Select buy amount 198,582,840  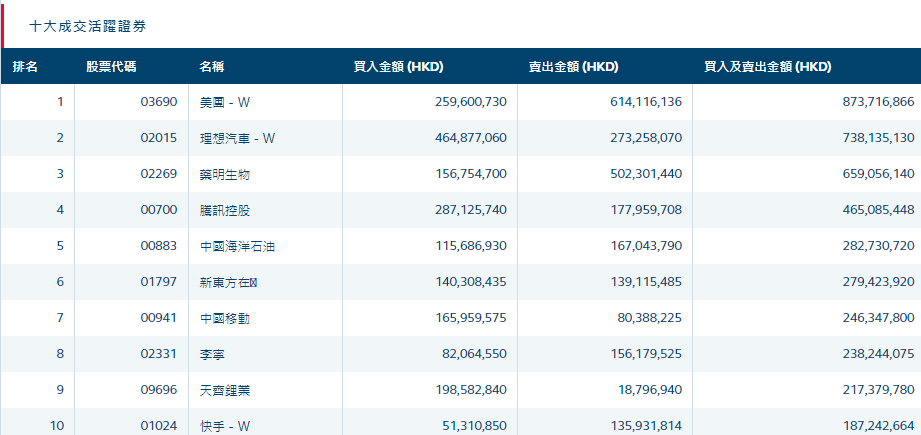tap(471, 390)
